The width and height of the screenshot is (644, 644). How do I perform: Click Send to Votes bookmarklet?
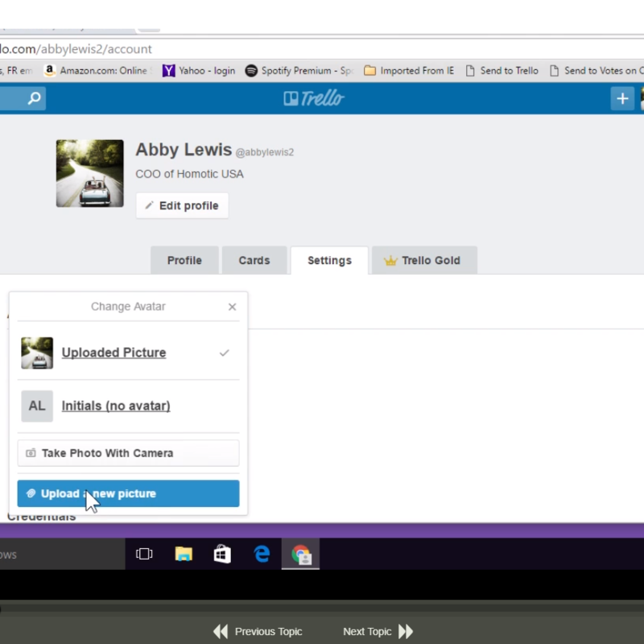pos(597,71)
